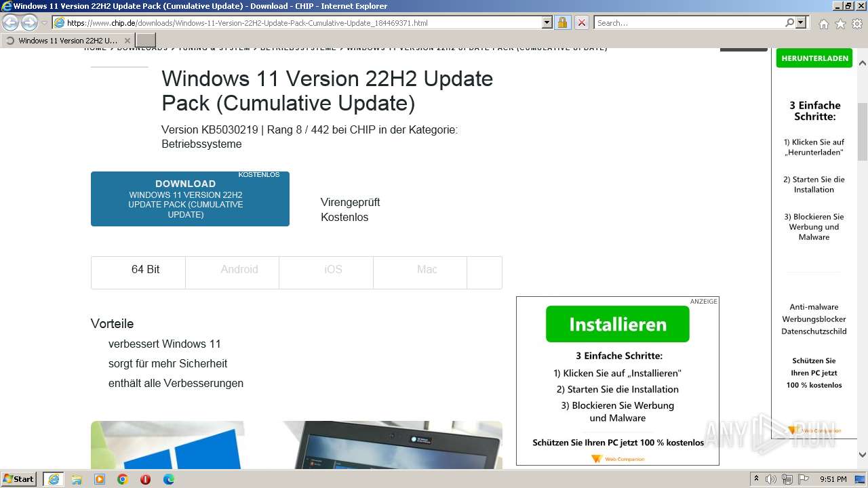868x488 pixels.
Task: Launch Microsoft Edge from taskbar
Action: point(169,479)
